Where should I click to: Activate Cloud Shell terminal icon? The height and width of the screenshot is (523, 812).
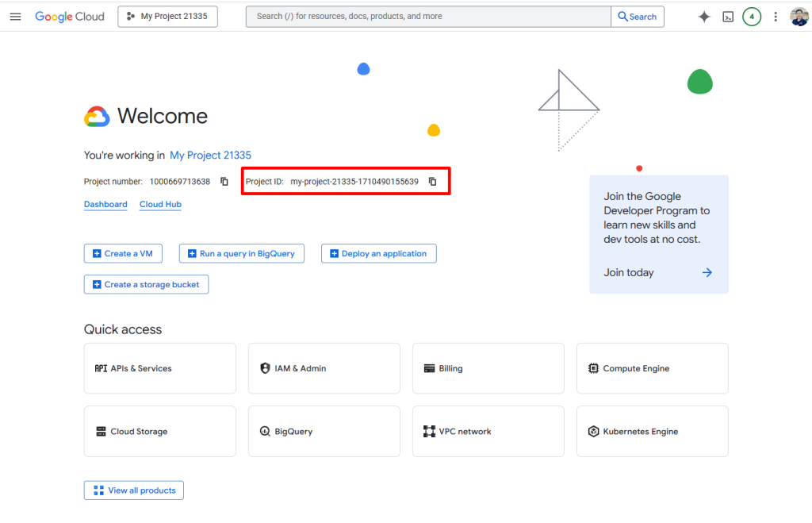click(x=728, y=17)
